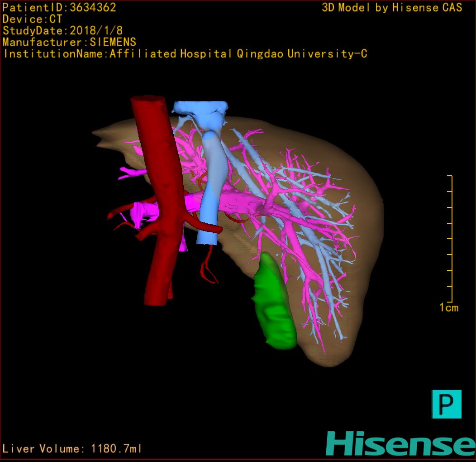Click the cyan P orientation marker
Screen dimensions: 476x462
447,404
